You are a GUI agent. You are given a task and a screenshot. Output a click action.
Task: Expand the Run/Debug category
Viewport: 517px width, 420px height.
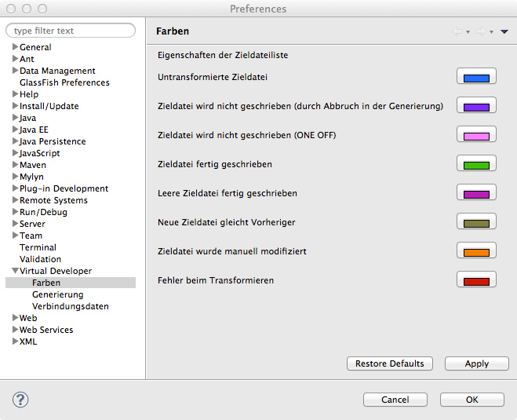[x=15, y=212]
